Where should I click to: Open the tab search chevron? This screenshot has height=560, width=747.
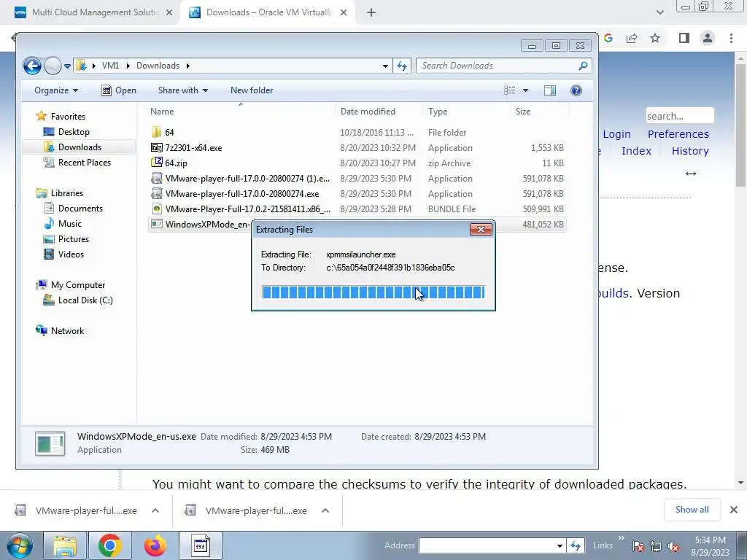click(659, 13)
